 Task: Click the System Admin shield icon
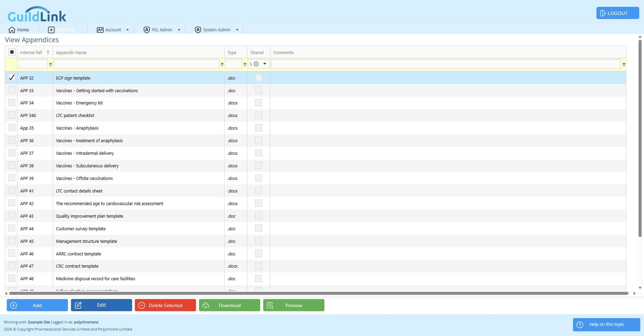click(198, 30)
